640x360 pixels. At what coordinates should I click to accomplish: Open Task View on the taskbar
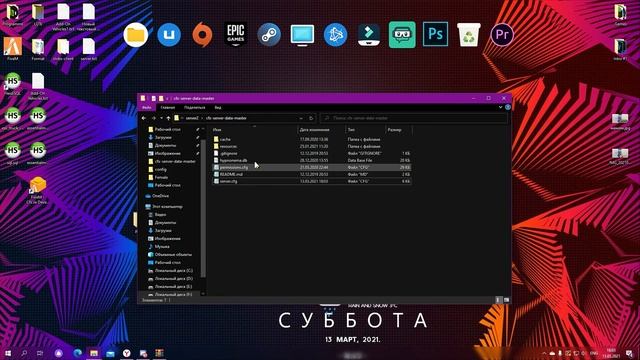pos(40,353)
